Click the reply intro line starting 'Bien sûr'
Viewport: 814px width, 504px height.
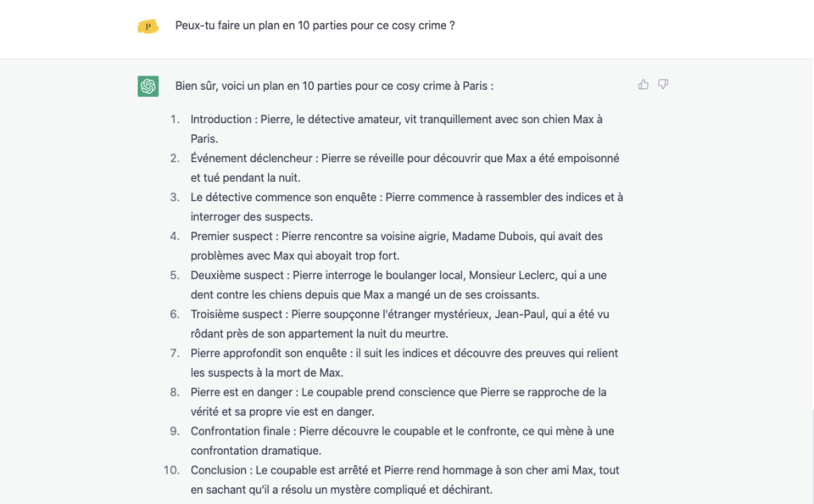[x=335, y=86]
